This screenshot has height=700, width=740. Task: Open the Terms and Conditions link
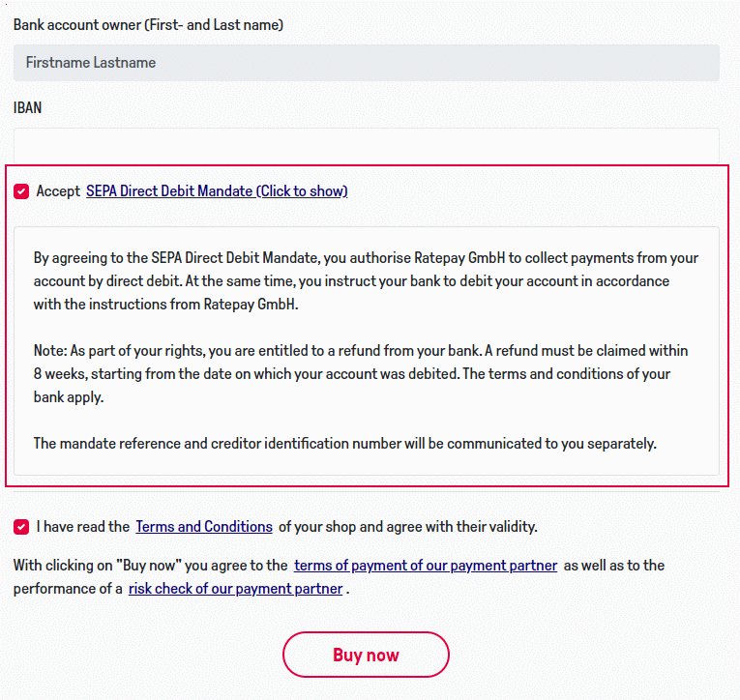point(204,527)
